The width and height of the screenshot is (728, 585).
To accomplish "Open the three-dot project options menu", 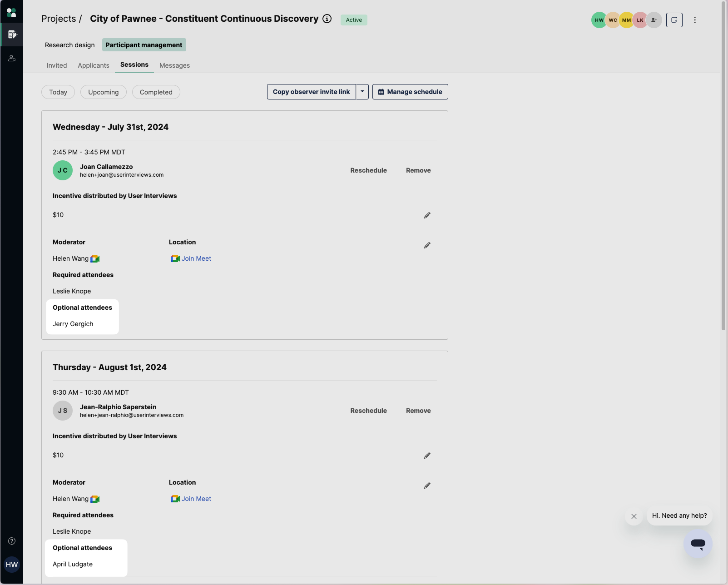I will [695, 20].
